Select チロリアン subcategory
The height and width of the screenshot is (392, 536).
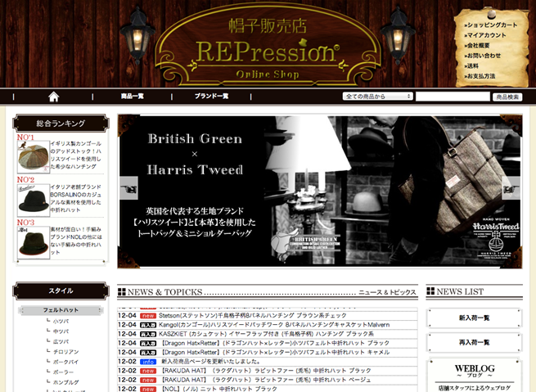[x=66, y=352]
